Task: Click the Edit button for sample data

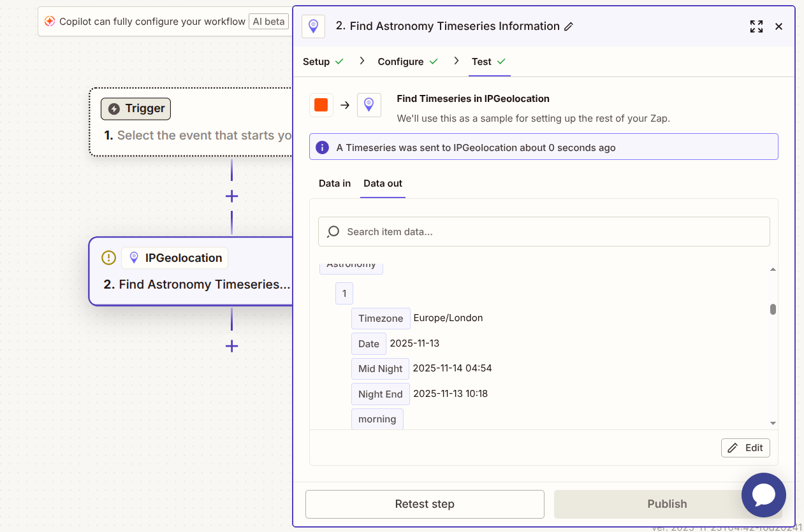Action: (x=745, y=448)
